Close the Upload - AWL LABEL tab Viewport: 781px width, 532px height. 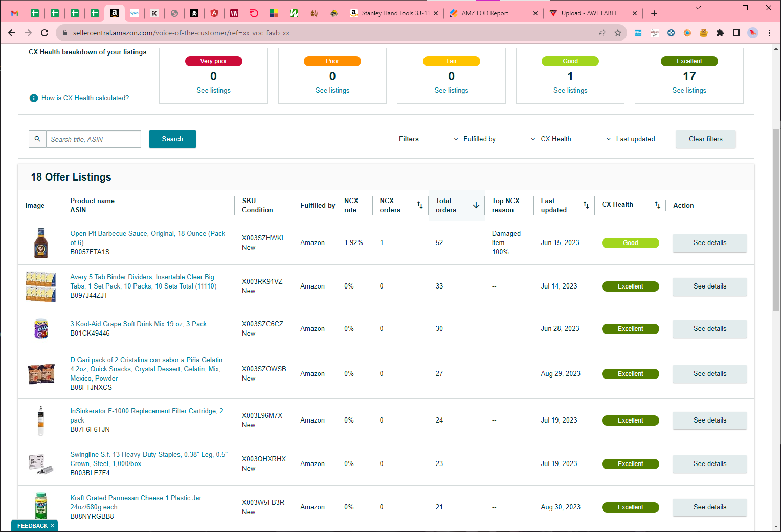coord(635,13)
